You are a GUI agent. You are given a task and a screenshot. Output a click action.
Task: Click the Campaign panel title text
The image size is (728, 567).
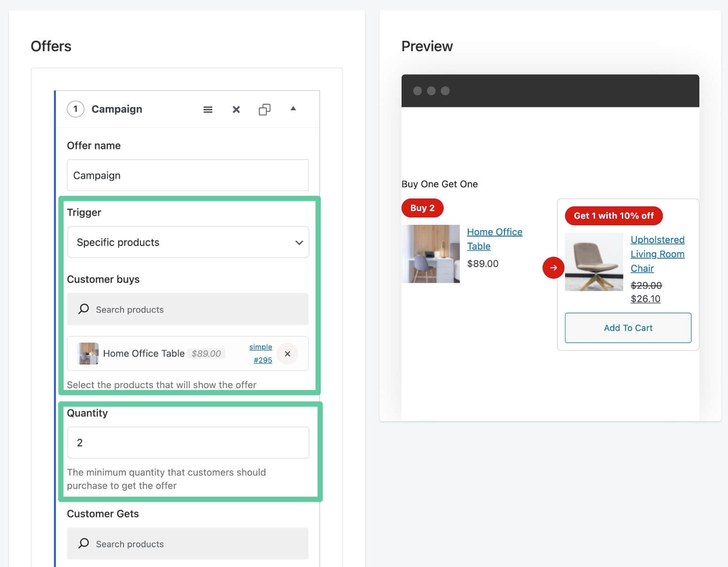tap(117, 109)
